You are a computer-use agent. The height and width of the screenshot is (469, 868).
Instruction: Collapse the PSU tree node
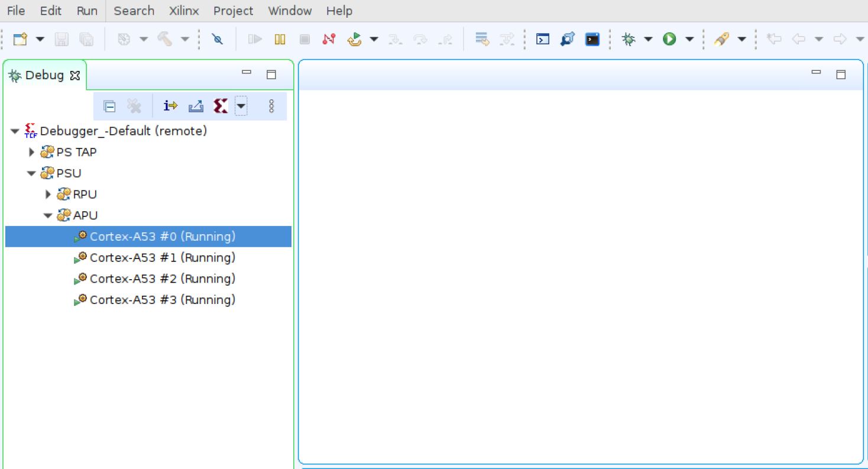(x=32, y=173)
